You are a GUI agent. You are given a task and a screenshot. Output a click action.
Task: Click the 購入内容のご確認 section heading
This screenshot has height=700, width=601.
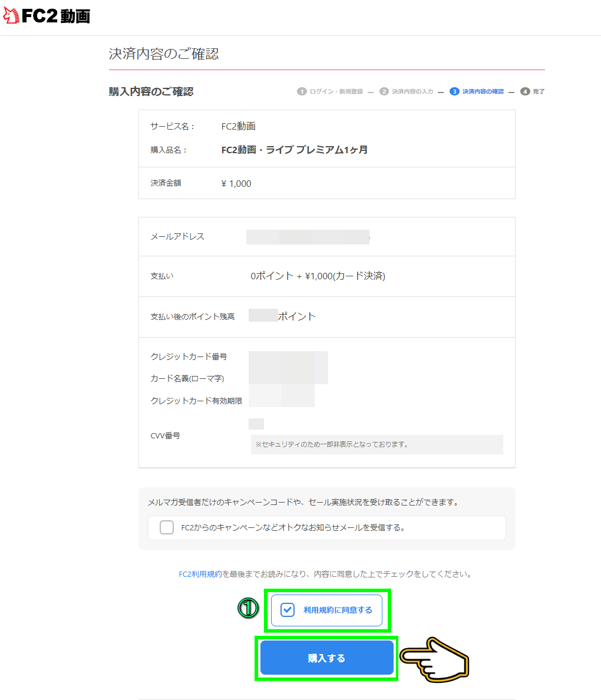pyautogui.click(x=151, y=91)
